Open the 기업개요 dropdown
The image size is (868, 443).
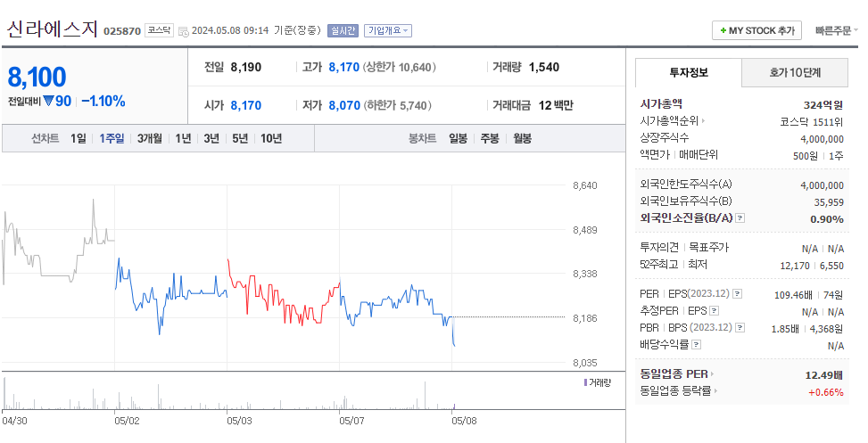pyautogui.click(x=388, y=31)
